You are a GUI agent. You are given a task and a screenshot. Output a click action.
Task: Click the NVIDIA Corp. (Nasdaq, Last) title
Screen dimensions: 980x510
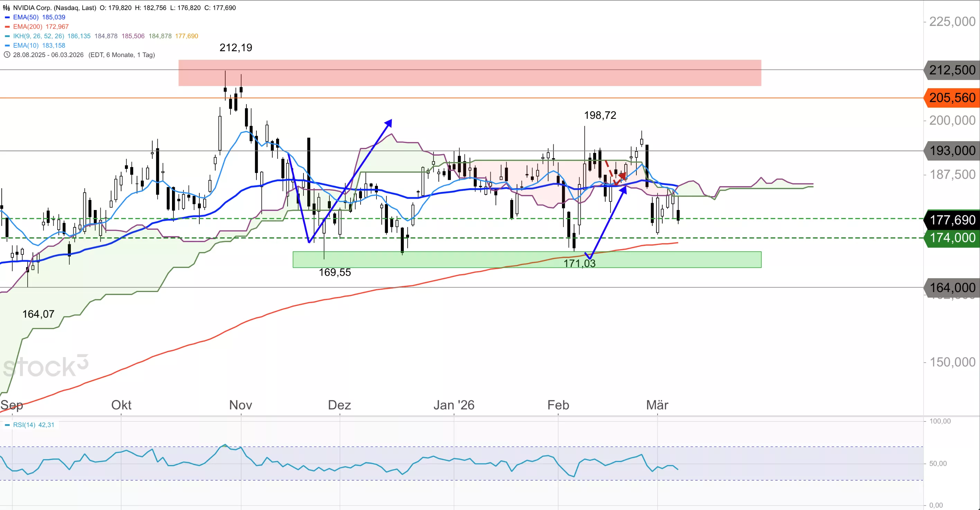pyautogui.click(x=54, y=8)
